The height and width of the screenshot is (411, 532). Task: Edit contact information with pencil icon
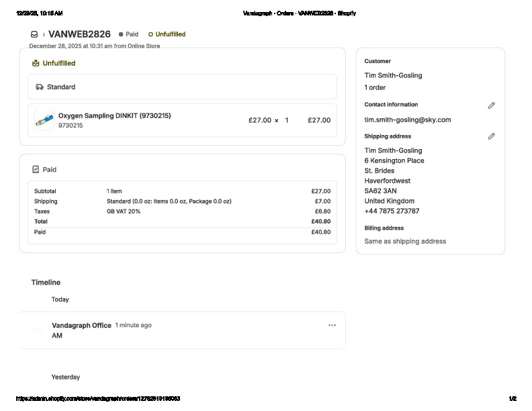point(491,105)
